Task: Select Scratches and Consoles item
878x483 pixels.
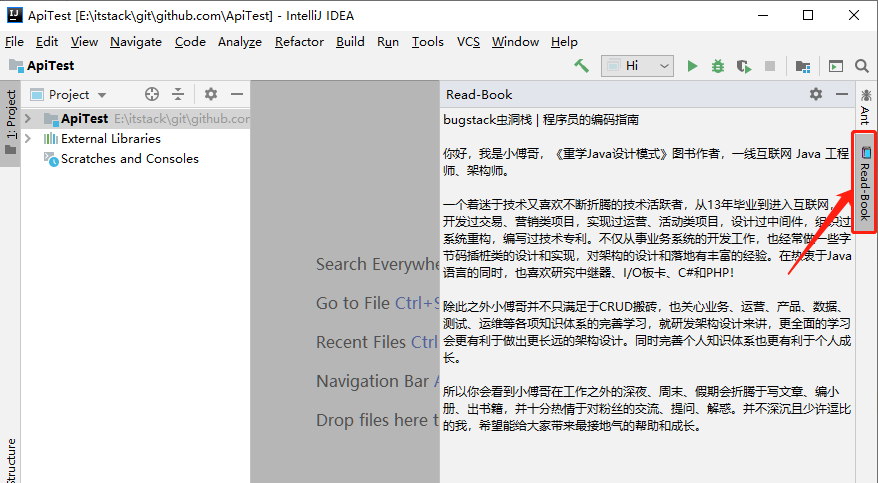Action: pyautogui.click(x=129, y=159)
